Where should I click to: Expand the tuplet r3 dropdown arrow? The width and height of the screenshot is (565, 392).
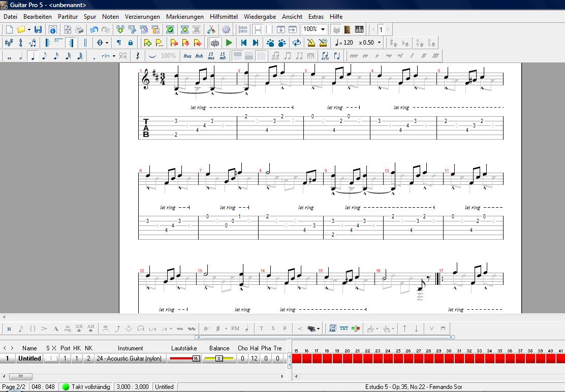pos(114,56)
